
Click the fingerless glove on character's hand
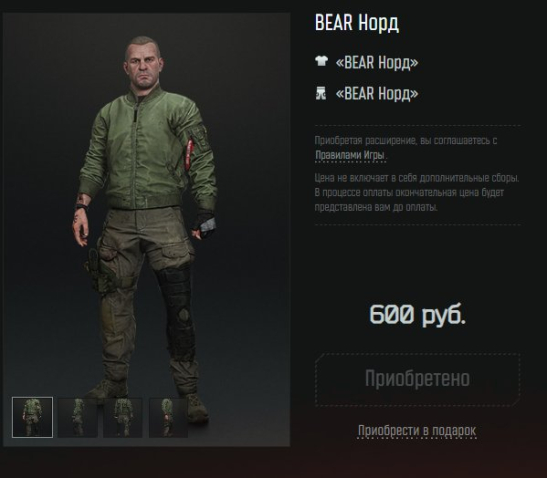point(204,224)
